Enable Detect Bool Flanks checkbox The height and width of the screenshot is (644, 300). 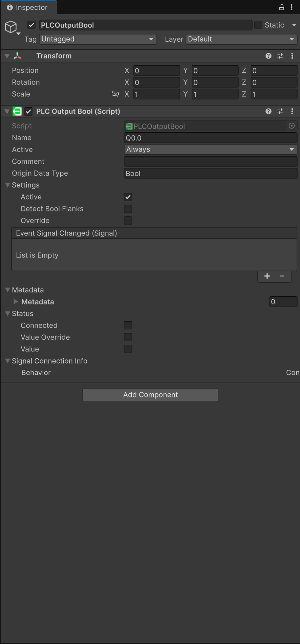tap(128, 209)
